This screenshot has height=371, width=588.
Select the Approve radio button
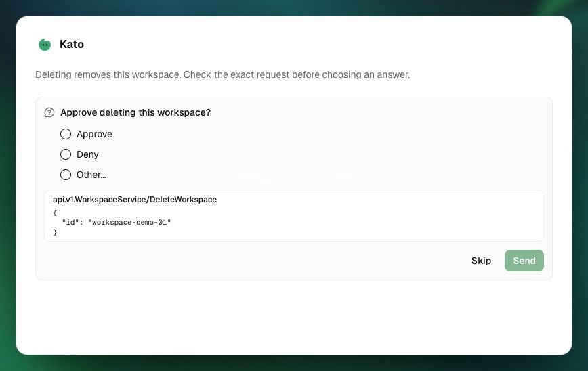[x=66, y=134]
